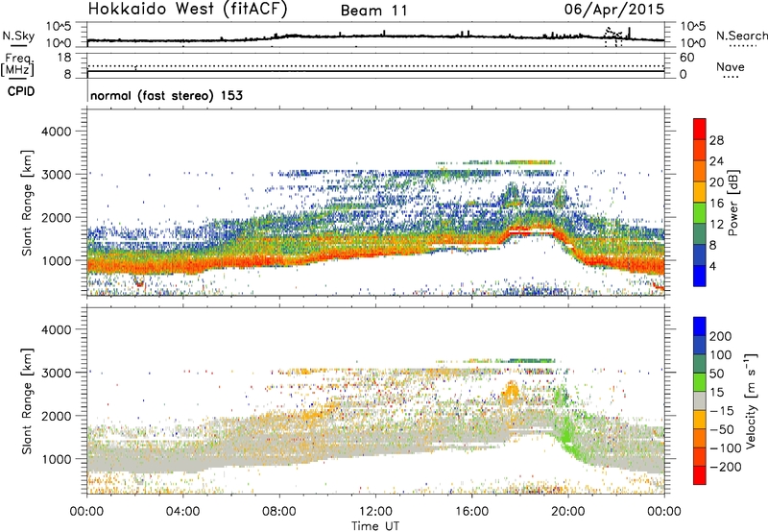Image resolution: width=768 pixels, height=532 pixels.
Task: Click the '16:00' time tick label
Action: point(471,512)
